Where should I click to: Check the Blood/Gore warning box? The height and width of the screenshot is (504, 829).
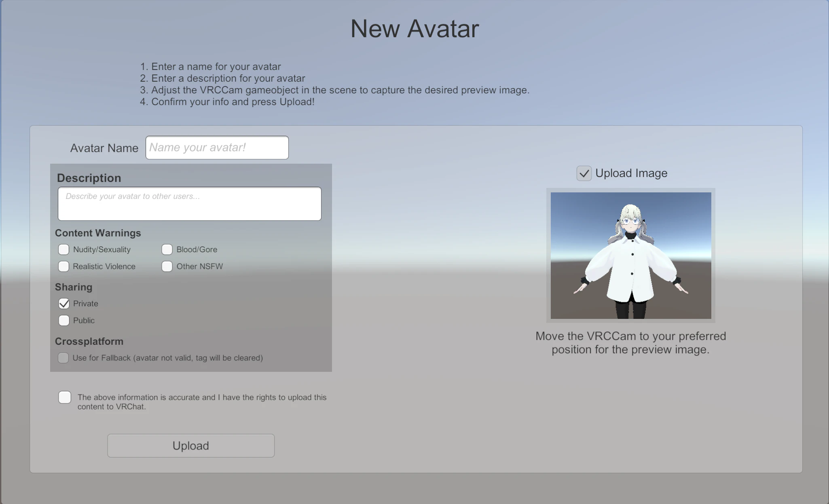pos(167,249)
